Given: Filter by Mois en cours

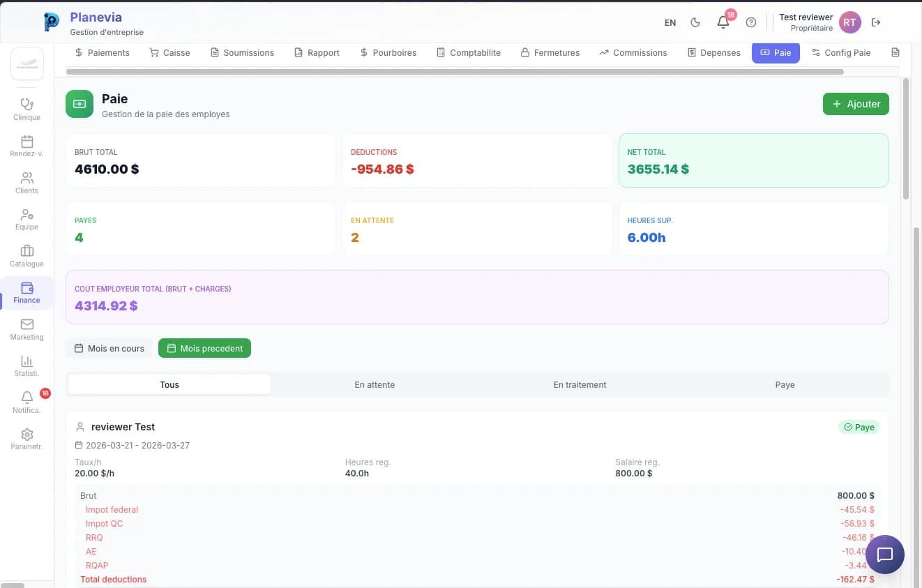Looking at the screenshot, I should (x=109, y=348).
